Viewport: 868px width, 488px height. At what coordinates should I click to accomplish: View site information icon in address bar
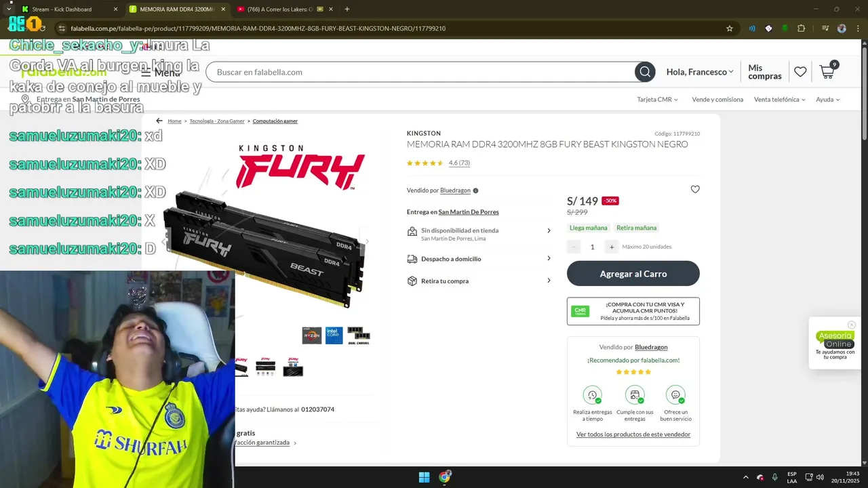click(x=62, y=28)
